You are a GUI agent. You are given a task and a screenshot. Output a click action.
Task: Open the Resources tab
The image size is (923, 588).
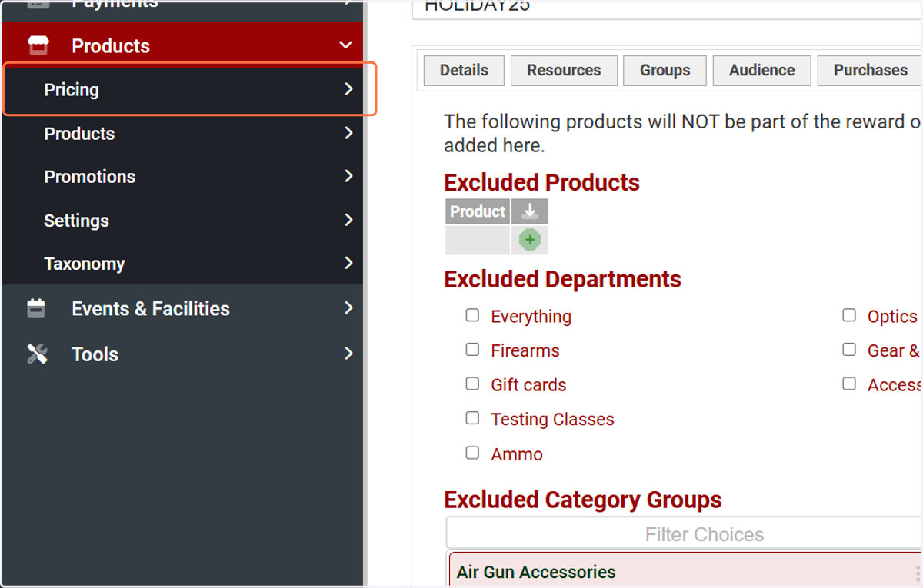click(564, 70)
